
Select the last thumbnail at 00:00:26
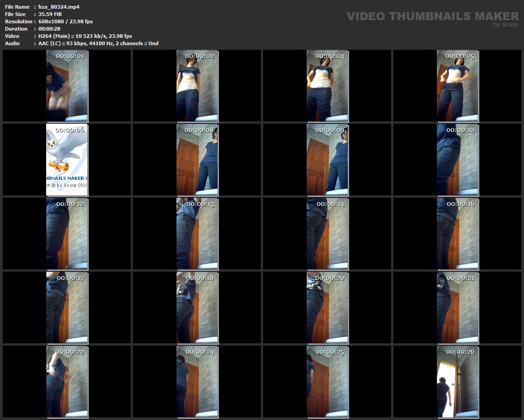point(457,382)
